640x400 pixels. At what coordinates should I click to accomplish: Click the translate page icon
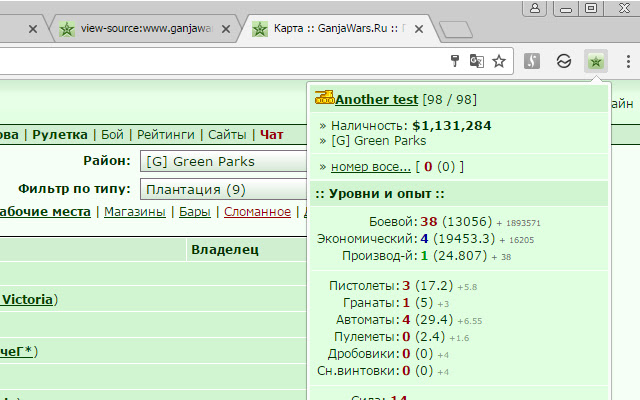476,62
